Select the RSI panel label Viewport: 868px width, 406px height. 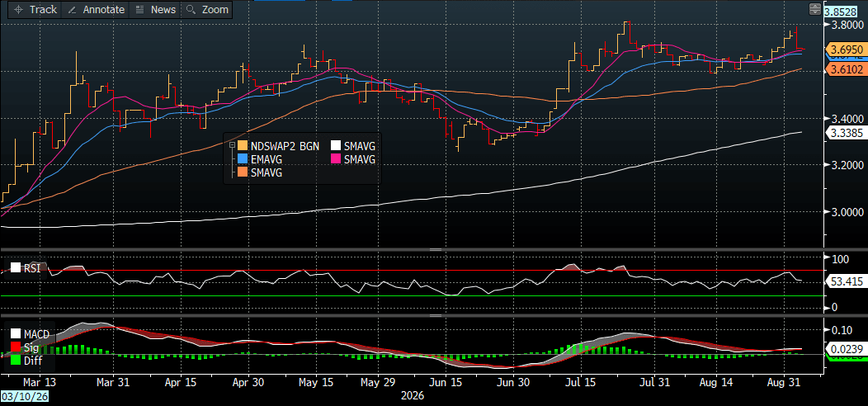pos(31,267)
